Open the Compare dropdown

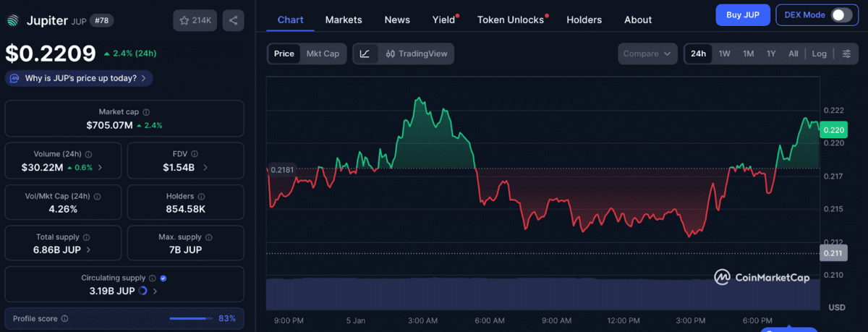647,54
